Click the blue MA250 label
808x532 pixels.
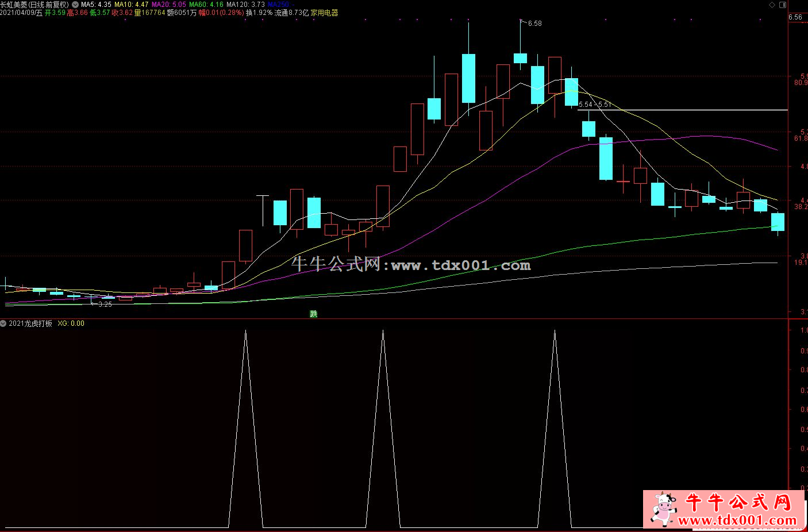point(281,5)
